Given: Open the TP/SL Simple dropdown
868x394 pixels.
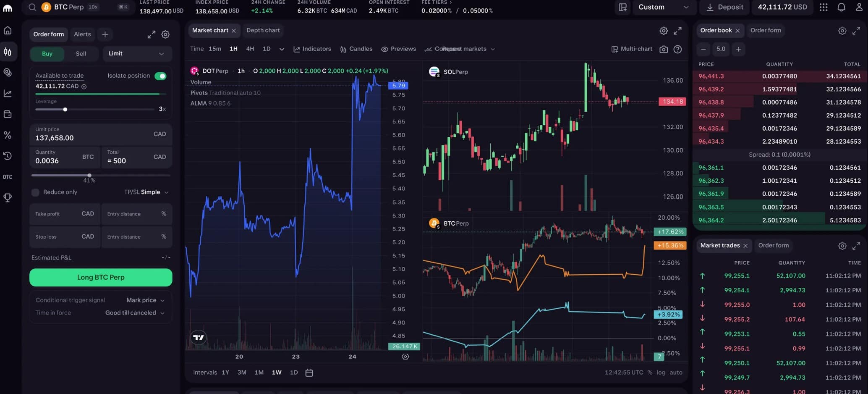Looking at the screenshot, I should click(x=146, y=192).
